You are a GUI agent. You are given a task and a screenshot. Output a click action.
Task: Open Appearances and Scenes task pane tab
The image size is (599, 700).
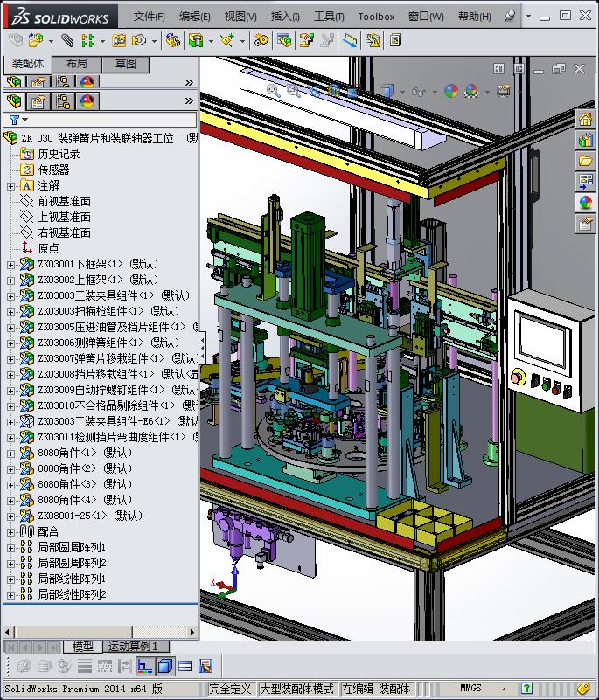click(x=585, y=203)
